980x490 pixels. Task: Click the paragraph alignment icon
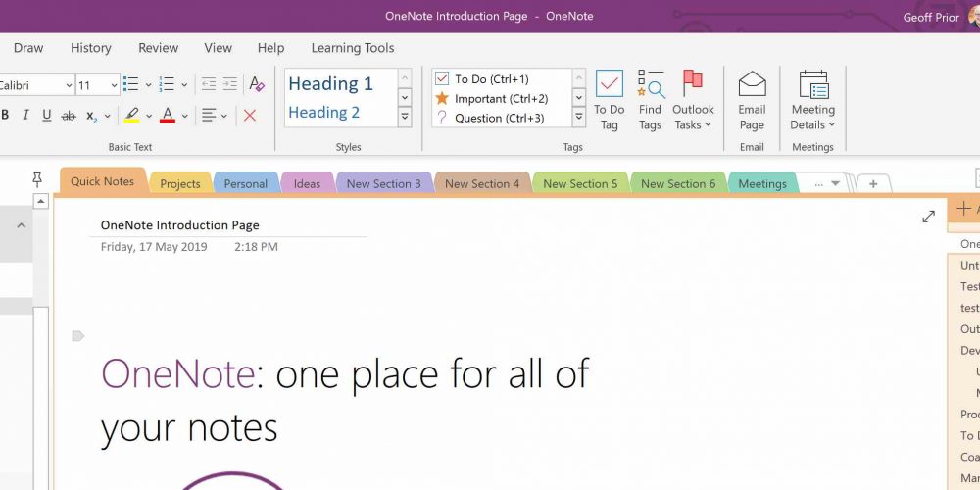[210, 116]
